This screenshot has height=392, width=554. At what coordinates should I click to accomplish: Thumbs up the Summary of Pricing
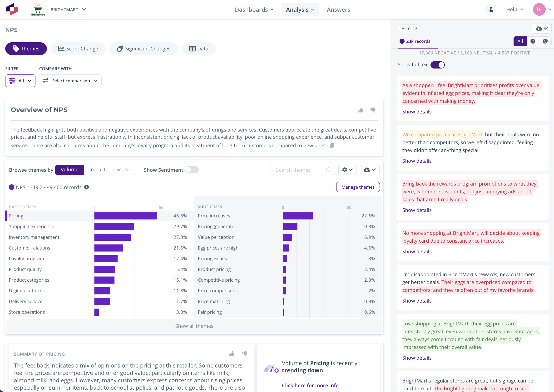point(232,354)
